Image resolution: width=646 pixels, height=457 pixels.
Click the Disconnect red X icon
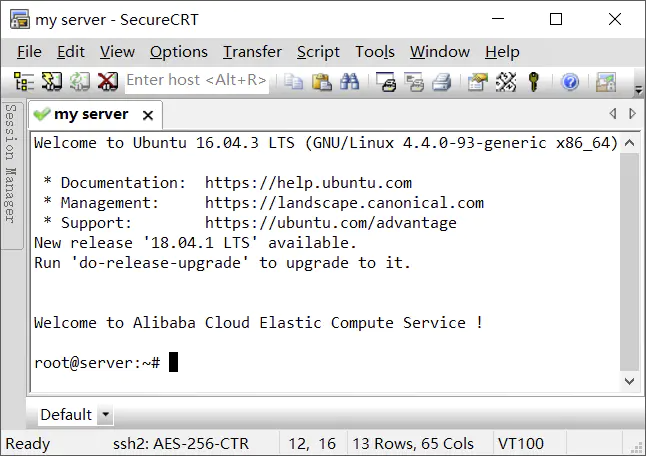click(x=108, y=81)
